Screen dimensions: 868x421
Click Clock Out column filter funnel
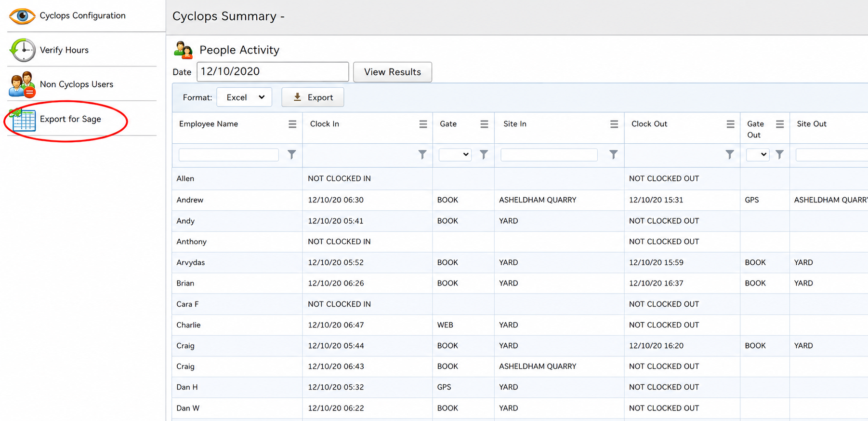pos(730,154)
